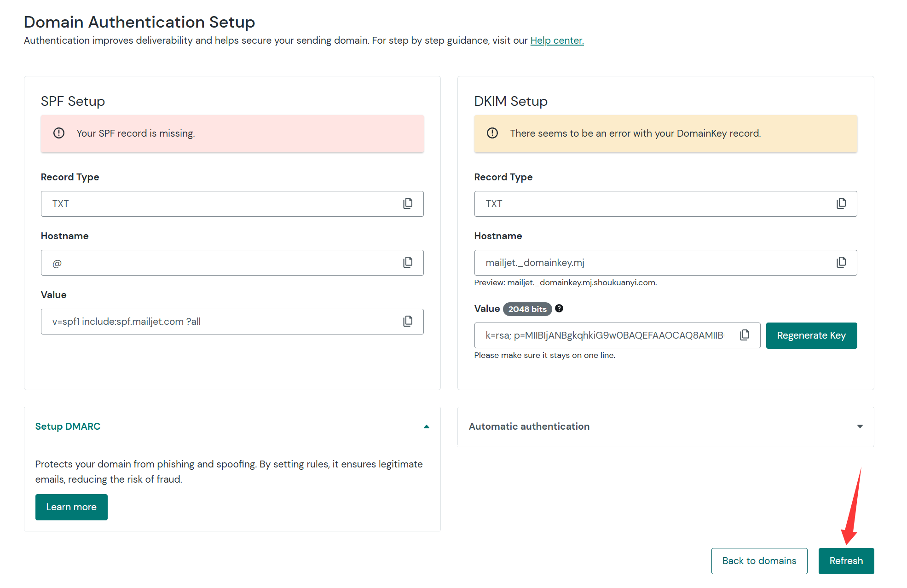907x588 pixels.
Task: Click the SPF missing alert warning icon
Action: click(x=59, y=133)
